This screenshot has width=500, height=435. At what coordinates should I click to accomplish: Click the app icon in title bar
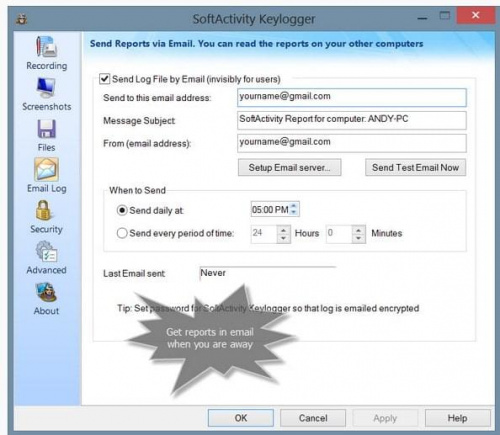pos(22,19)
